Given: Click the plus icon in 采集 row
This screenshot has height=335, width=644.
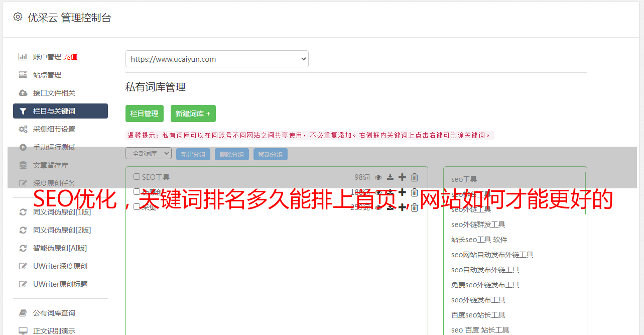Looking at the screenshot, I should 402,207.
